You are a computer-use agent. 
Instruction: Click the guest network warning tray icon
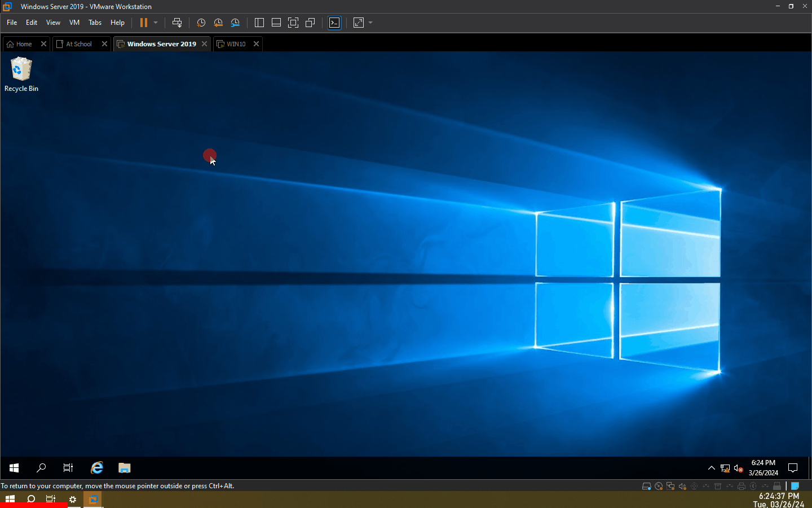(725, 468)
